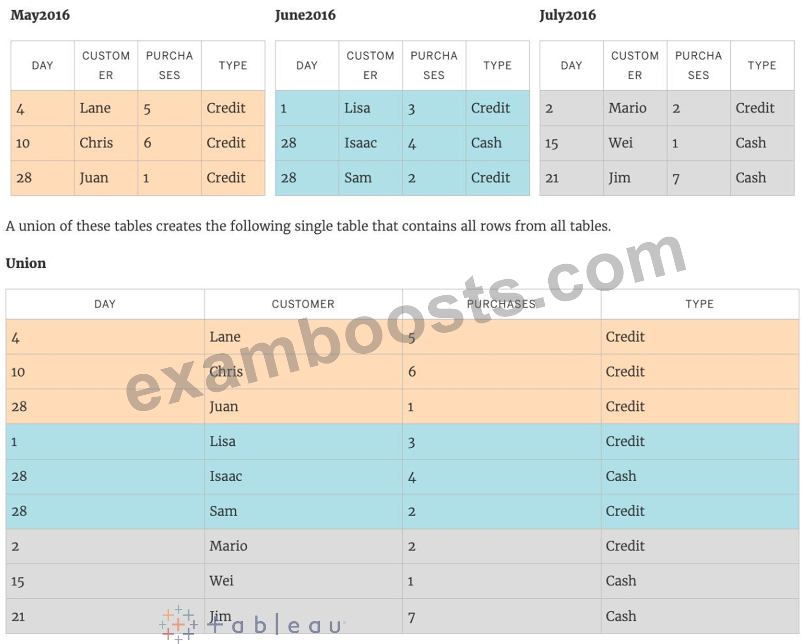Select the Lane cell in May2016 table

pos(106,108)
